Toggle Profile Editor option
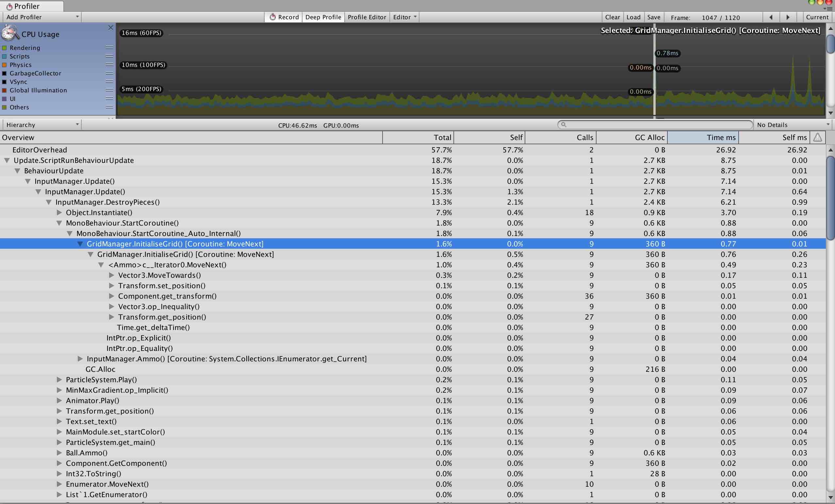 (x=367, y=17)
